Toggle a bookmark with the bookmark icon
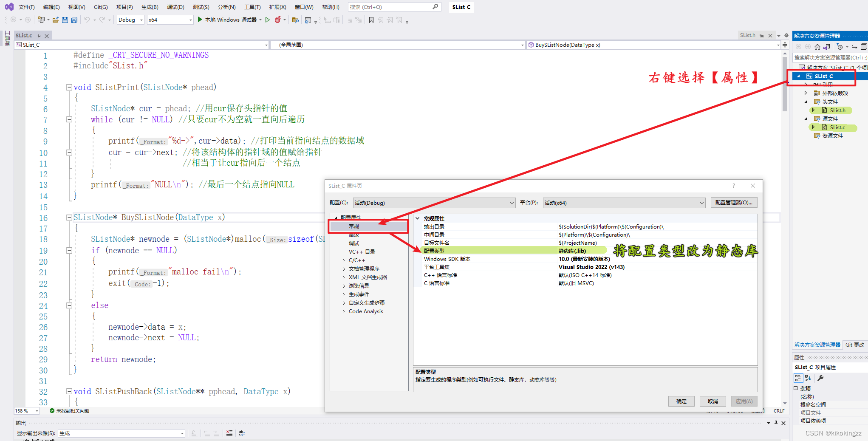This screenshot has width=868, height=441. [371, 20]
